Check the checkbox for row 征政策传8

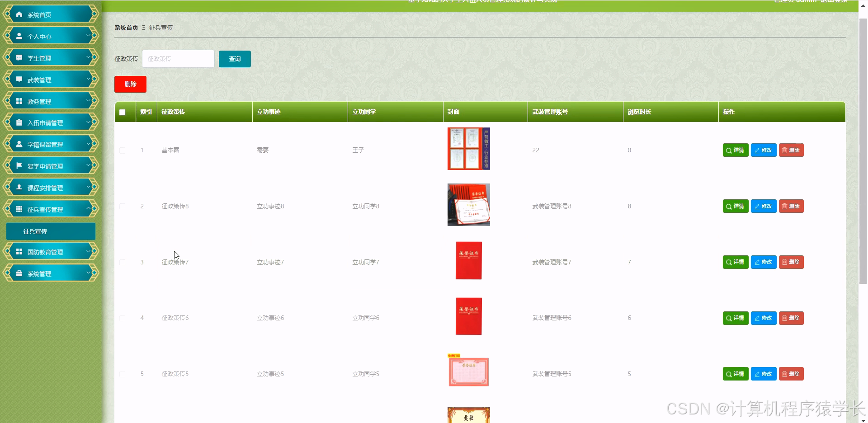[x=122, y=206]
